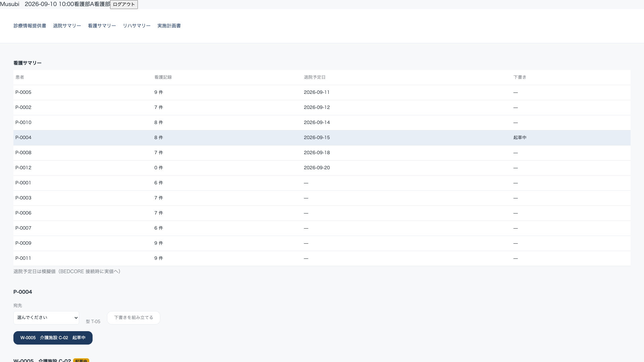Select patient row P-0003

tap(322, 198)
